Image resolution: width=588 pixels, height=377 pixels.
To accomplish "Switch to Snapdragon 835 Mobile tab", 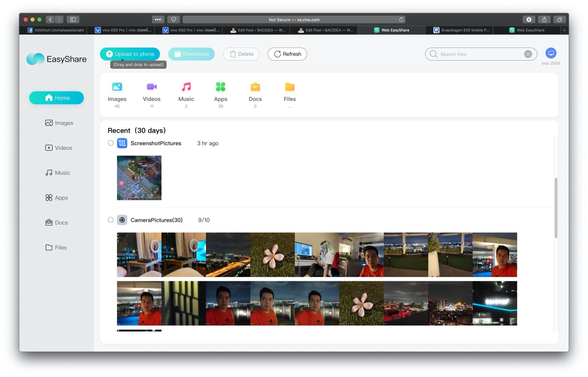I will 459,30.
